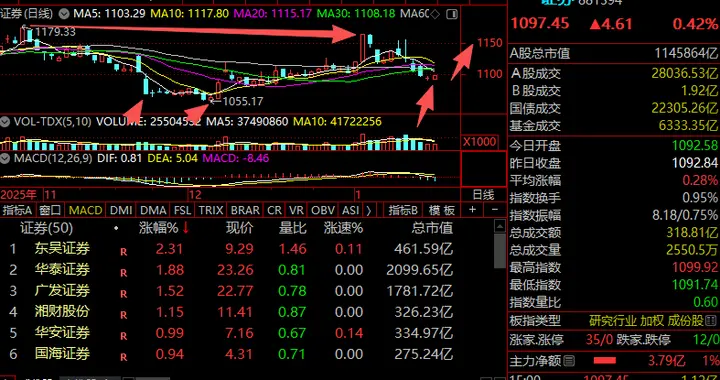Click the X1000 volume scale label
This screenshot has height=380, width=720.
[479, 142]
